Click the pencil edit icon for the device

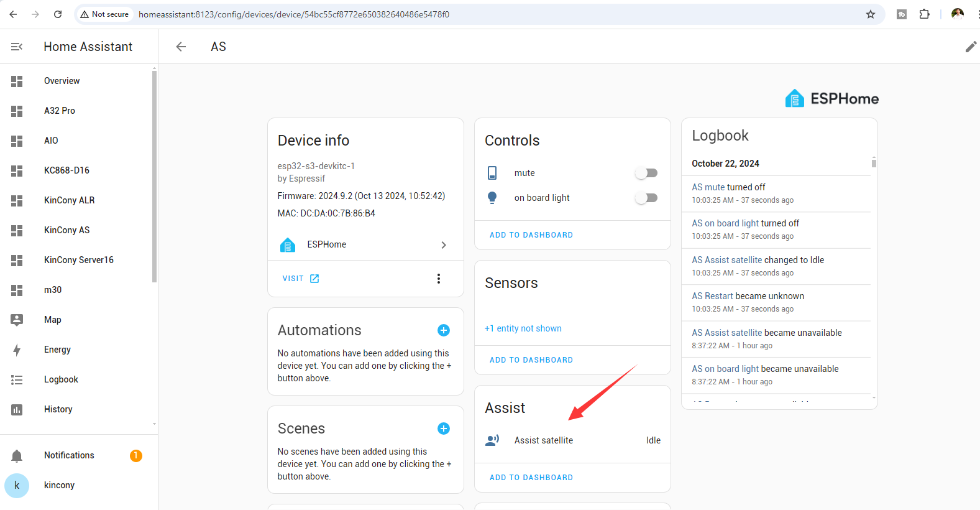pyautogui.click(x=970, y=47)
